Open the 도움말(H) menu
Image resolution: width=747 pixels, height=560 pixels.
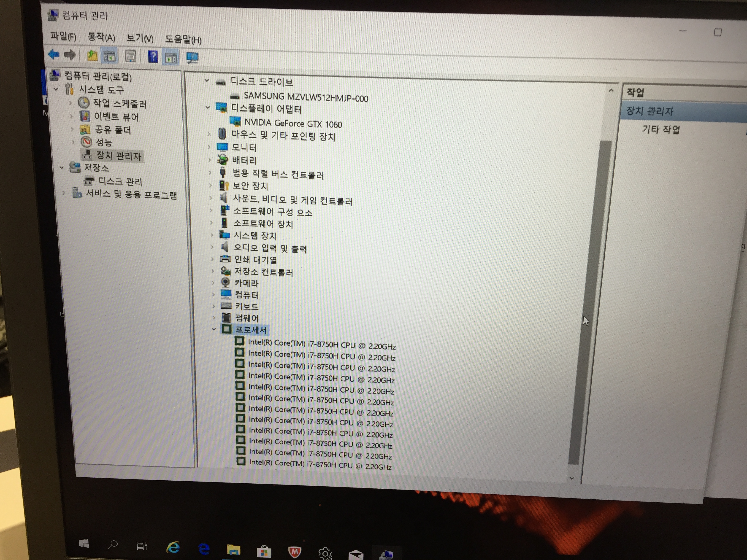(183, 40)
